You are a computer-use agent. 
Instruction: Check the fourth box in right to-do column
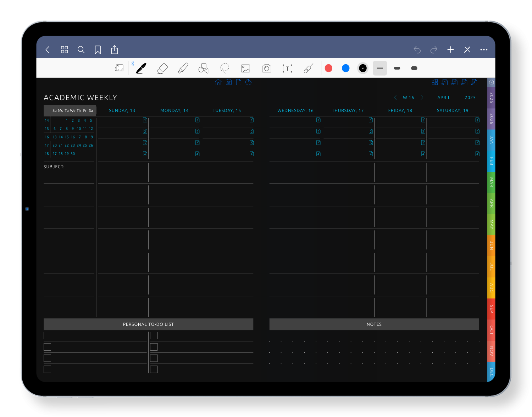pos(154,369)
